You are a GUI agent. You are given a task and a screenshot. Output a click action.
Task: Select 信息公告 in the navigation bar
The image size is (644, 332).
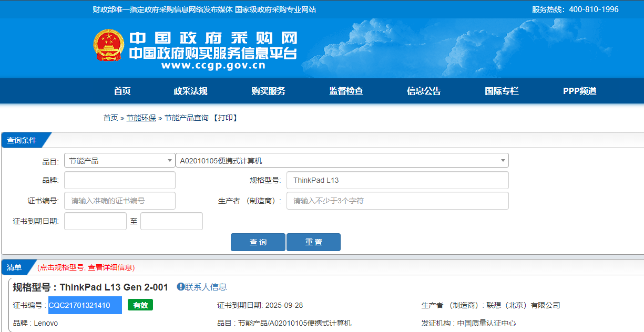point(424,91)
